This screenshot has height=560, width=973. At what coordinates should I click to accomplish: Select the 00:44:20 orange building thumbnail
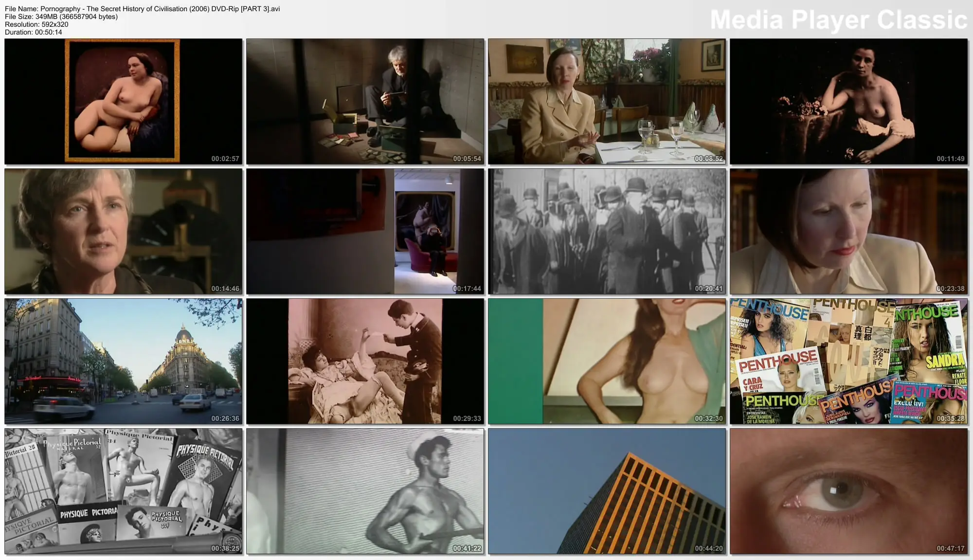click(607, 491)
